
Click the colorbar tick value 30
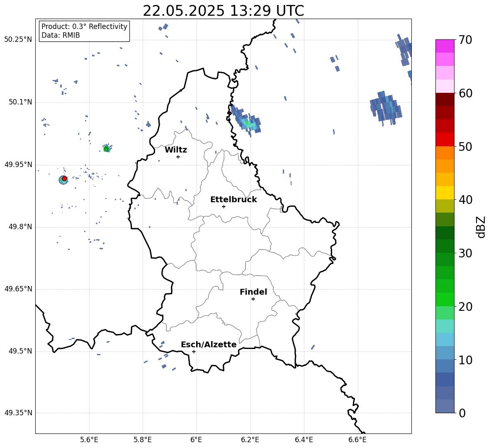465,253
